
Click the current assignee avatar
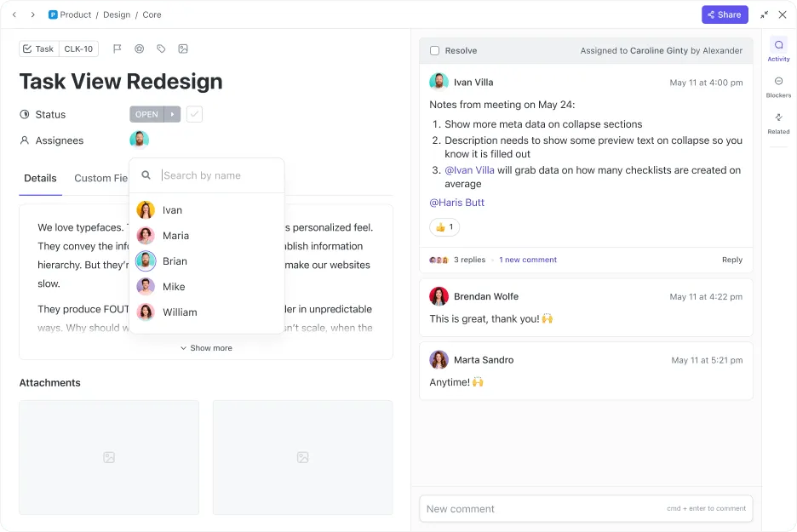(140, 140)
